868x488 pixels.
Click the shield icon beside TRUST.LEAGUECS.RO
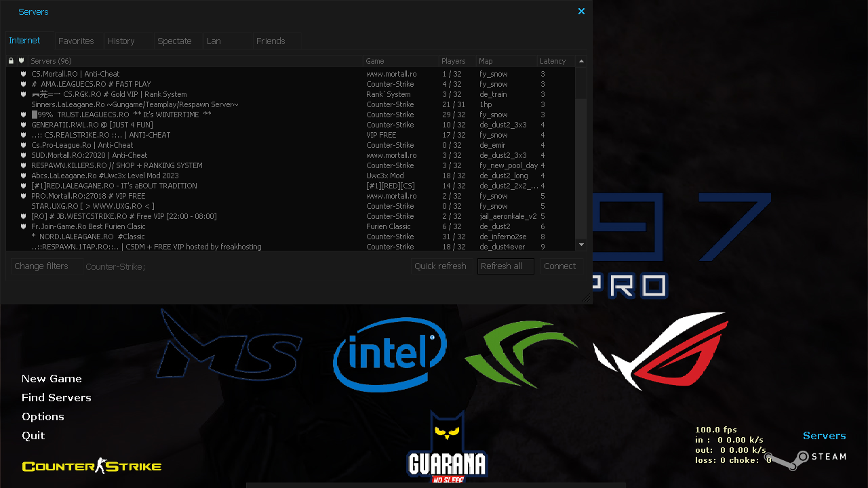click(24, 115)
